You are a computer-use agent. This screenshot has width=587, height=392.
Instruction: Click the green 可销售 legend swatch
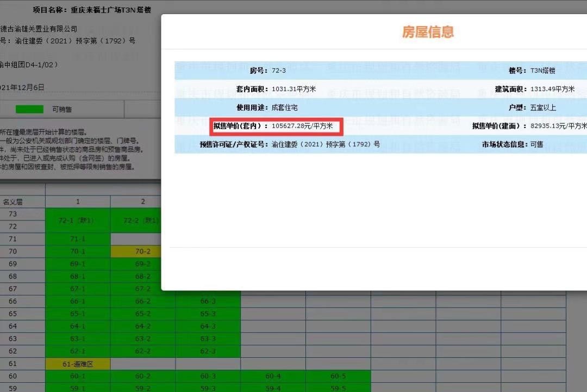click(29, 109)
